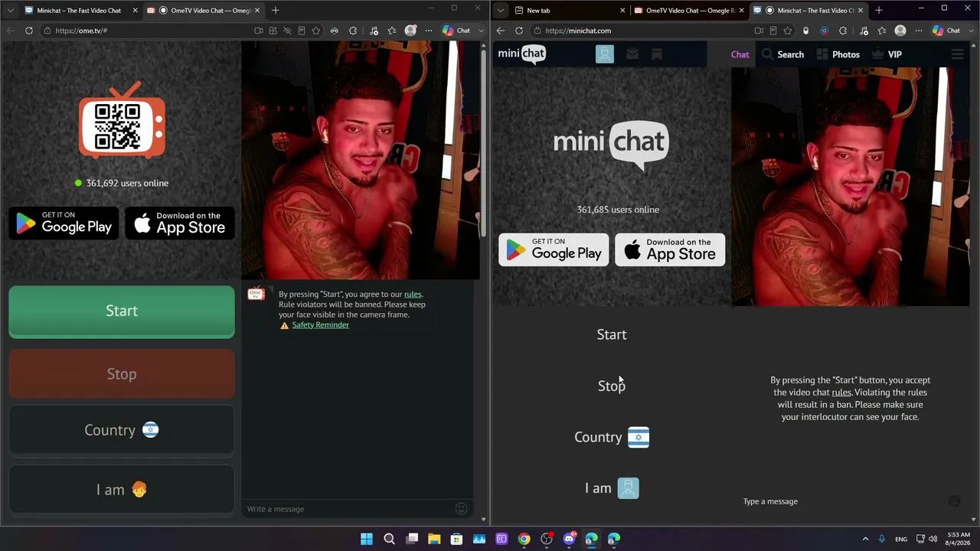Favorite the ome.tv page with star icon
This screenshot has height=551, width=980.
point(315,31)
